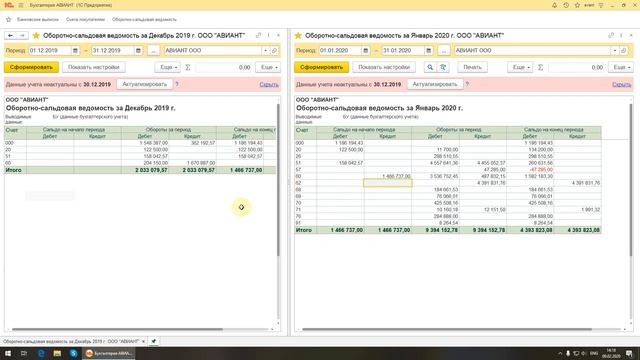Open period selection ellipsis in January report
Image resolution: width=640 pixels, height=360 pixels.
pyautogui.click(x=444, y=51)
